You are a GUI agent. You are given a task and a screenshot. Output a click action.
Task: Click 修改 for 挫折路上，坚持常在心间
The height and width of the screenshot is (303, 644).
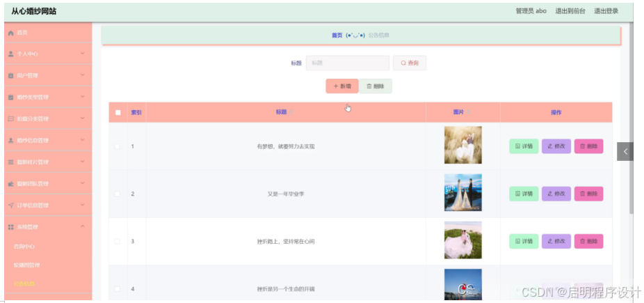[x=556, y=241]
